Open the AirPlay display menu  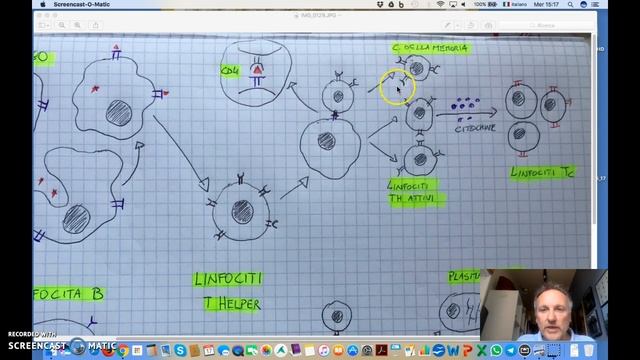[453, 4]
